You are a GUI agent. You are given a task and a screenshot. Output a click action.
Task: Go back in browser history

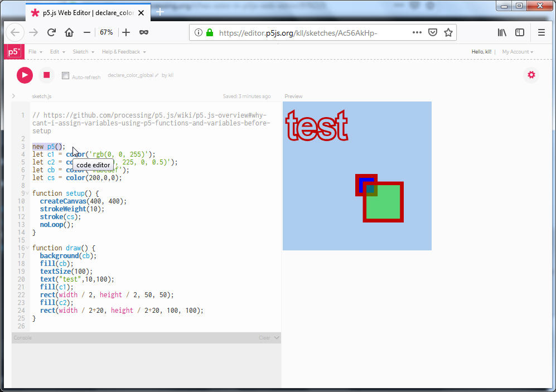(15, 32)
